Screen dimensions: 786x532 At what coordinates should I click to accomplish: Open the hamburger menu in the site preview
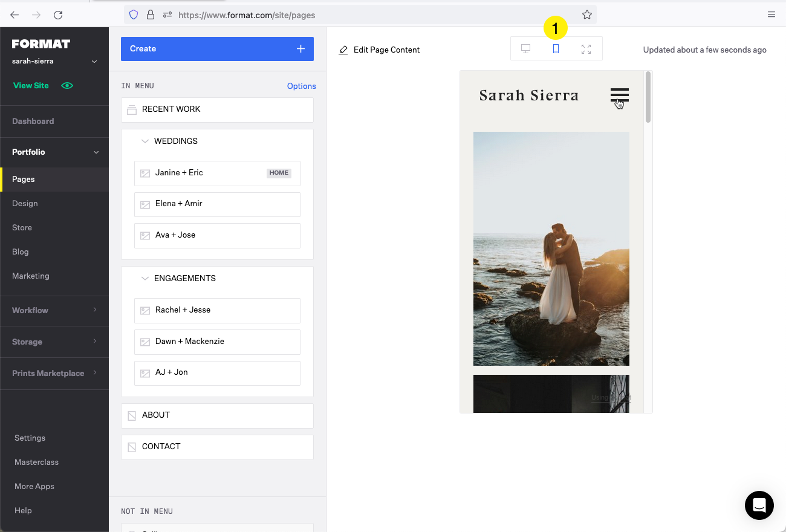click(619, 95)
